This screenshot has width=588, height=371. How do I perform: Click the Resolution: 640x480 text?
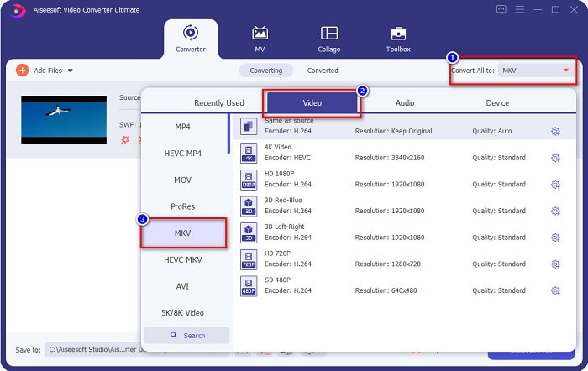[x=386, y=290]
